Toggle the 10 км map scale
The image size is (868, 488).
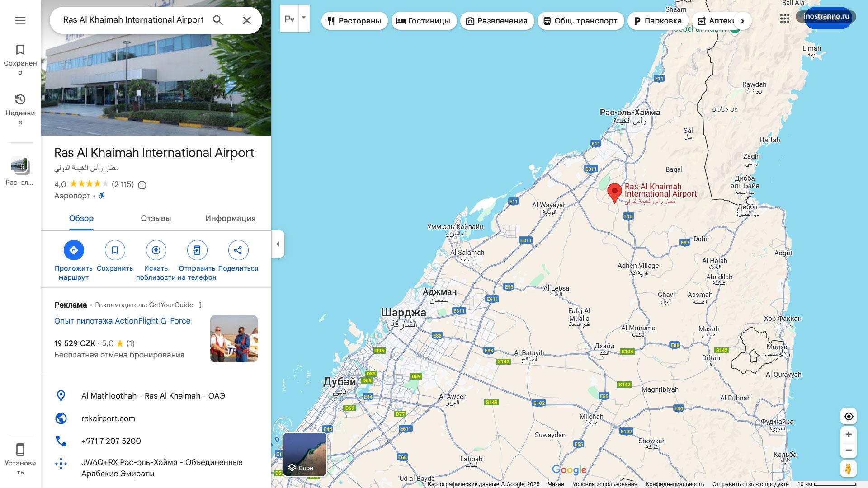(x=827, y=484)
